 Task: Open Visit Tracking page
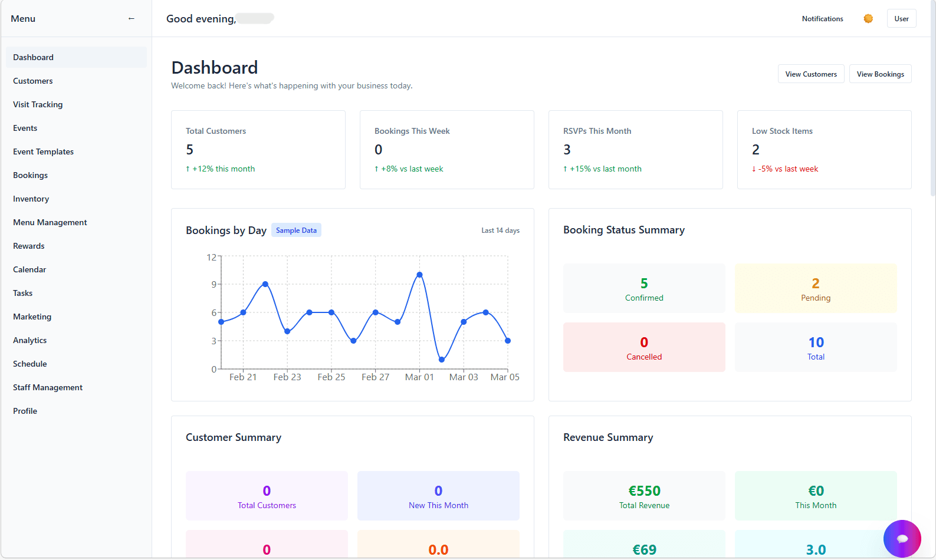point(38,104)
